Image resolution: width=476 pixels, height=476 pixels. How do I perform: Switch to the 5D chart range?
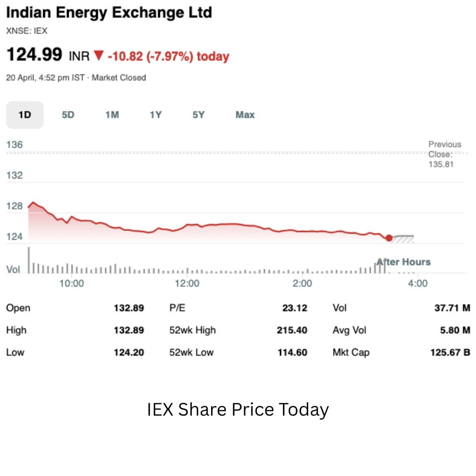point(68,115)
